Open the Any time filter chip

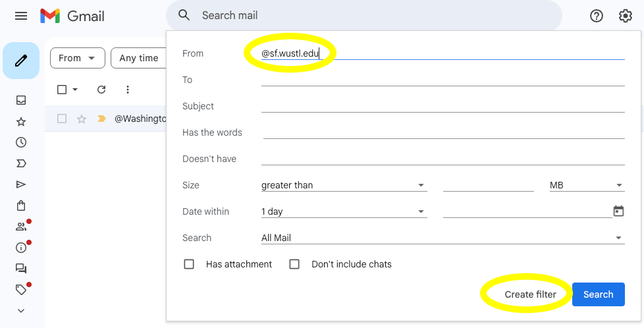(139, 58)
